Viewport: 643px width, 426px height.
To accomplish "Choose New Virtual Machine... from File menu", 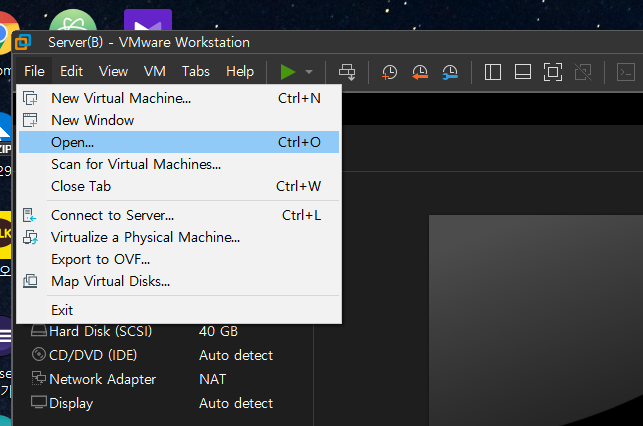I will point(179,98).
